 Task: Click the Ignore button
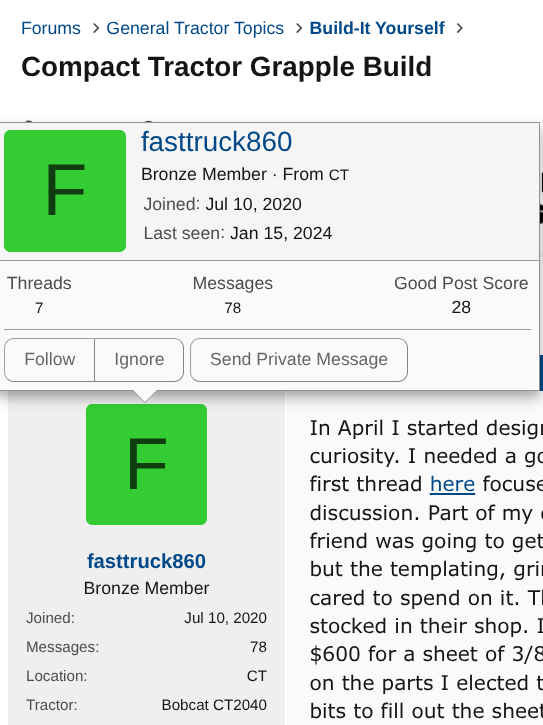[x=139, y=360]
